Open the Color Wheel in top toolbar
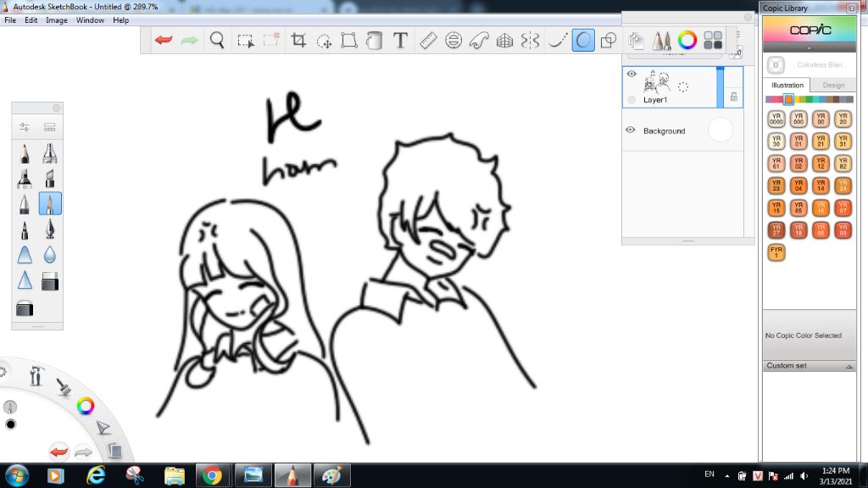This screenshot has height=488, width=868. click(x=687, y=41)
